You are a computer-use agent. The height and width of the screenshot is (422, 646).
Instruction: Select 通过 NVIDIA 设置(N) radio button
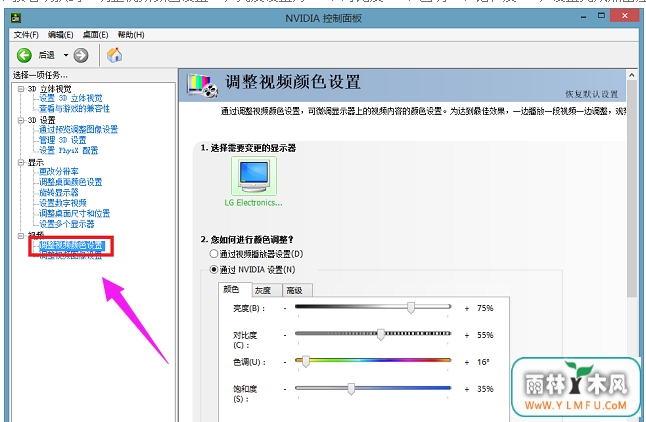point(213,270)
